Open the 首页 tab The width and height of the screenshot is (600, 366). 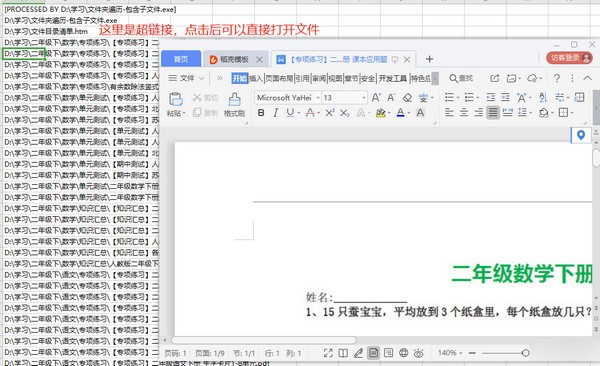[181, 59]
